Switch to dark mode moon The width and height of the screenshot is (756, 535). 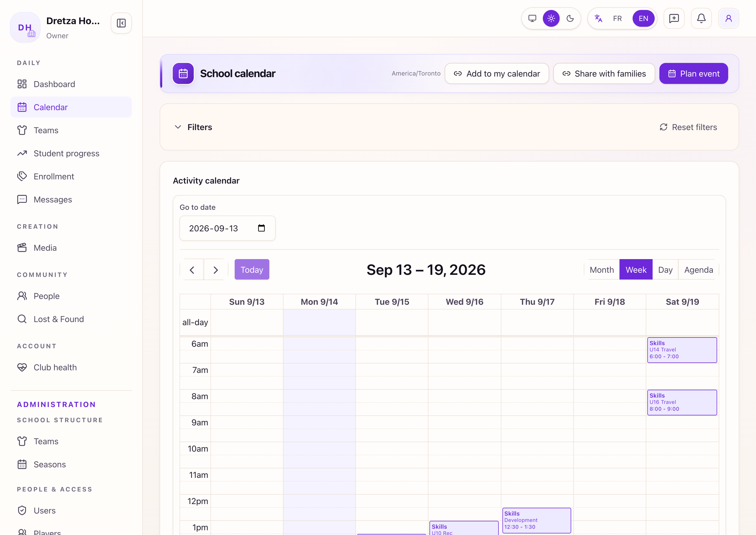coord(570,18)
